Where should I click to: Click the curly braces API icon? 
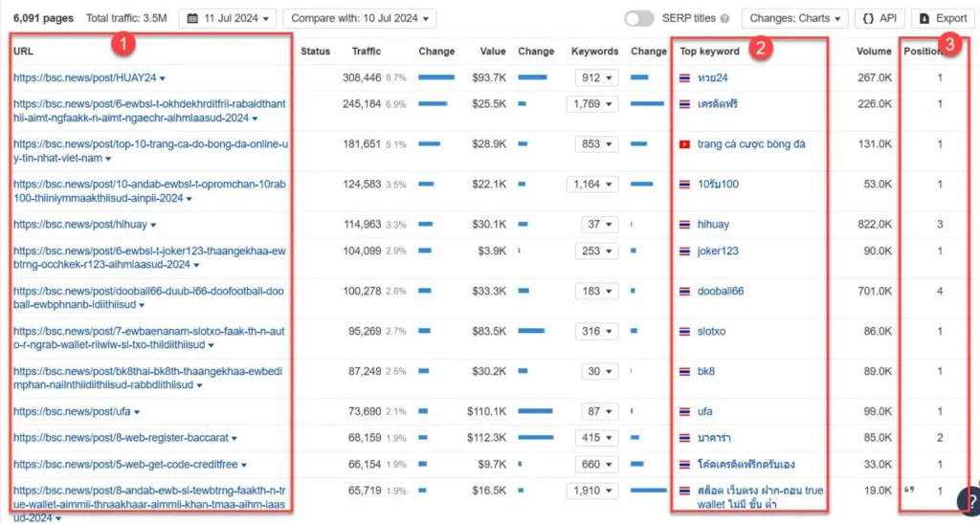point(868,18)
